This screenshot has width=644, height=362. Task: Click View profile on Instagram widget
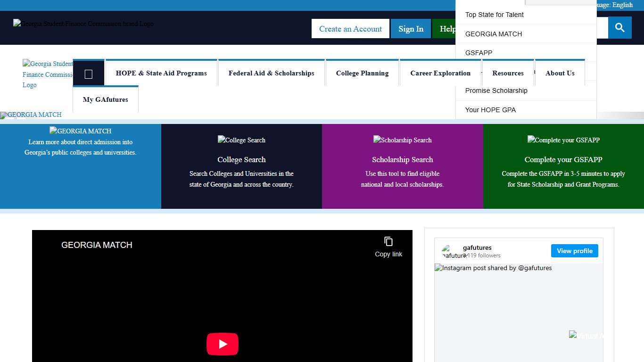coord(574,251)
